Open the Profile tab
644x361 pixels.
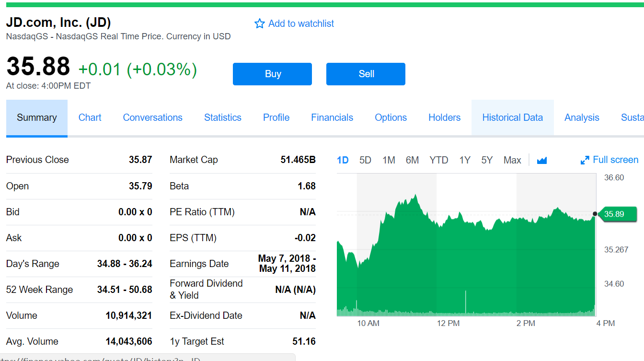[x=276, y=117]
